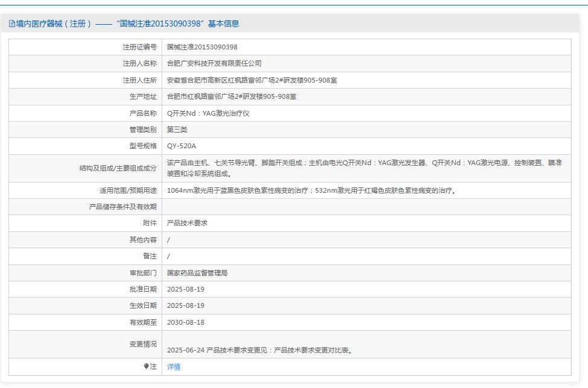Select registration number 国械注准20153090398 value
The width and height of the screenshot is (588, 388).
click(202, 47)
